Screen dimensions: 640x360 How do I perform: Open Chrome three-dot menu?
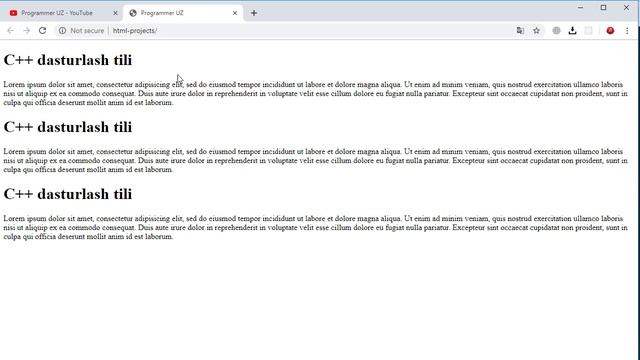(627, 31)
